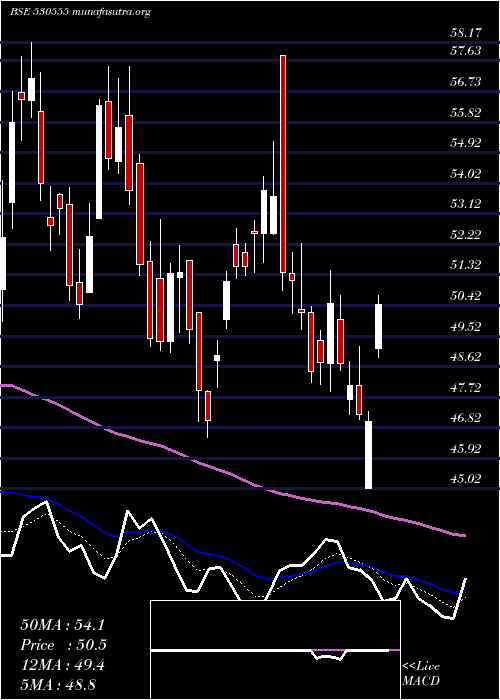Image resolution: width=500 pixels, height=700 pixels.
Task: Click the 51.32 price level label
Action: tap(466, 265)
